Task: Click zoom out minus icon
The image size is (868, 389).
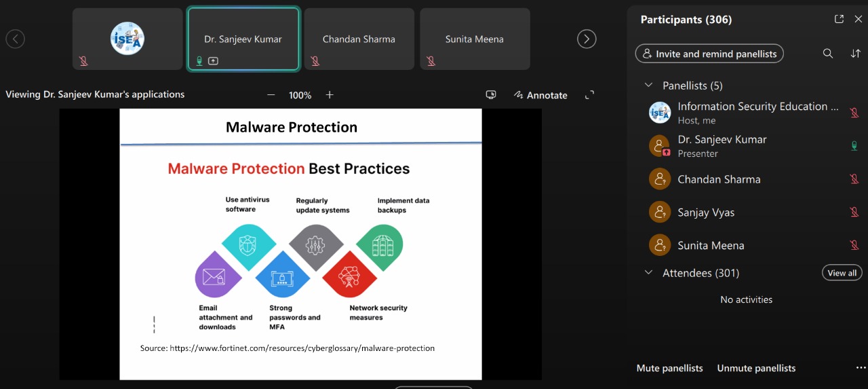Action: [271, 95]
